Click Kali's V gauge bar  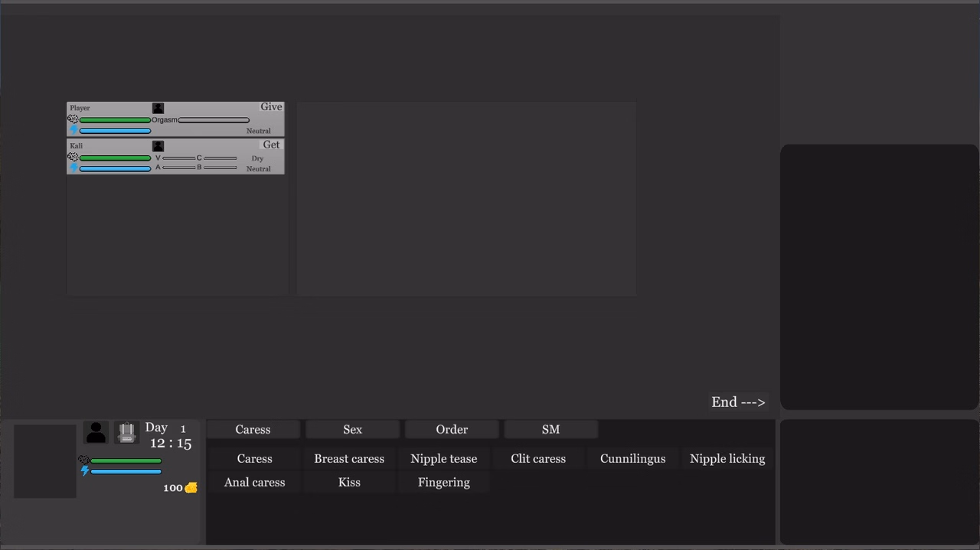[178, 158]
